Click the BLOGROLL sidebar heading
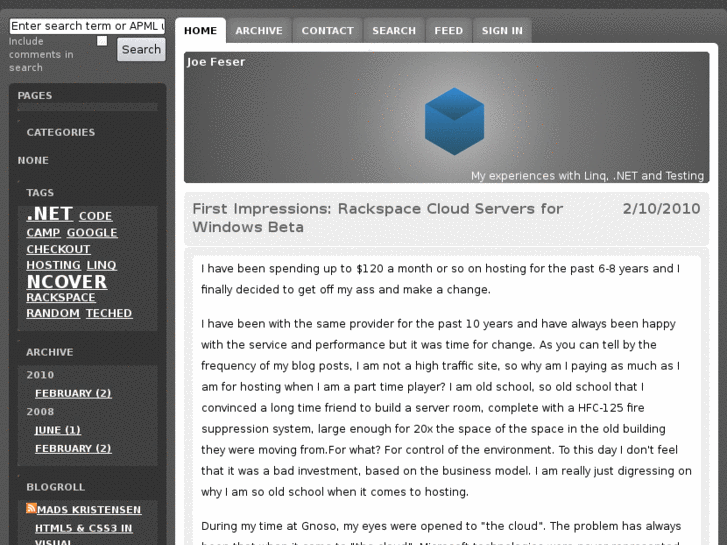The image size is (727, 545). tap(56, 487)
